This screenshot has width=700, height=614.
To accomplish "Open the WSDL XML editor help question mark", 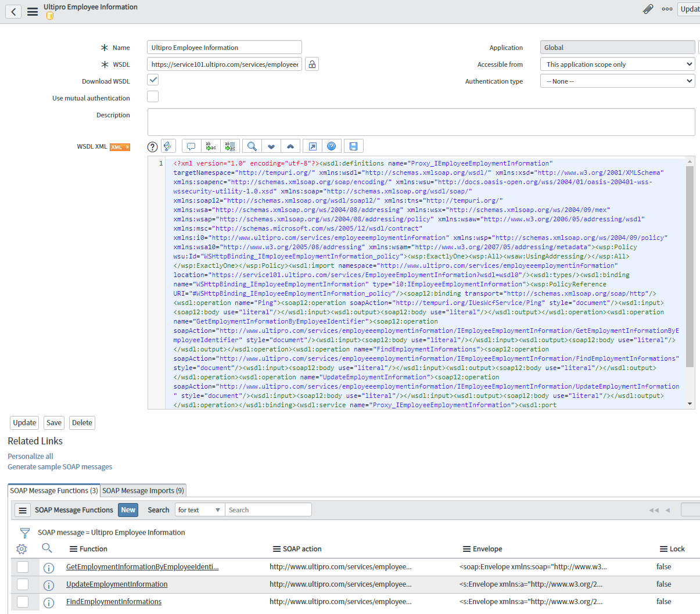I will (x=152, y=147).
